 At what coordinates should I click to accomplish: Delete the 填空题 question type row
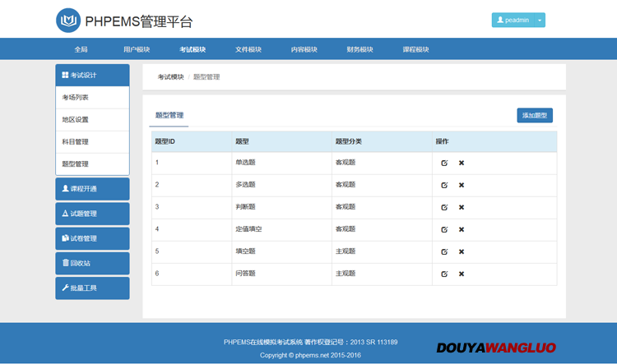point(462,251)
